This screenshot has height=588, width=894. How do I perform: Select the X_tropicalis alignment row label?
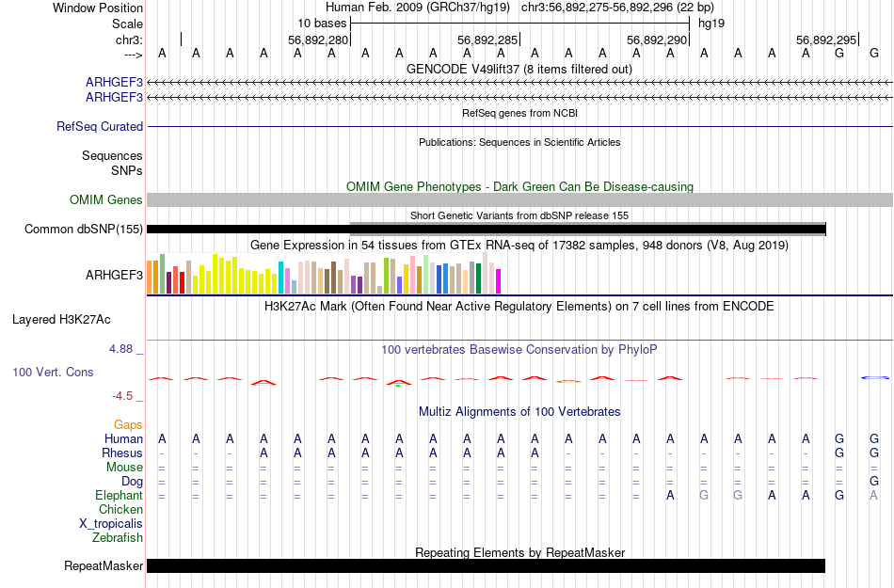click(x=111, y=524)
